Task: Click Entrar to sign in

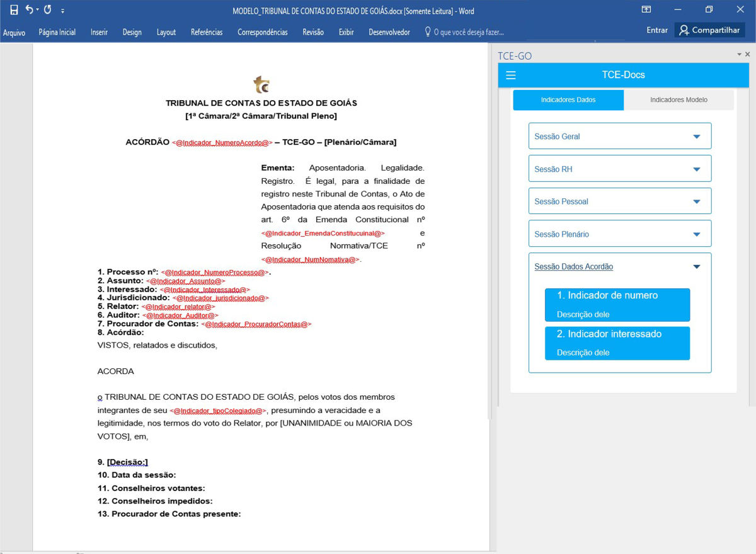Action: 657,30
